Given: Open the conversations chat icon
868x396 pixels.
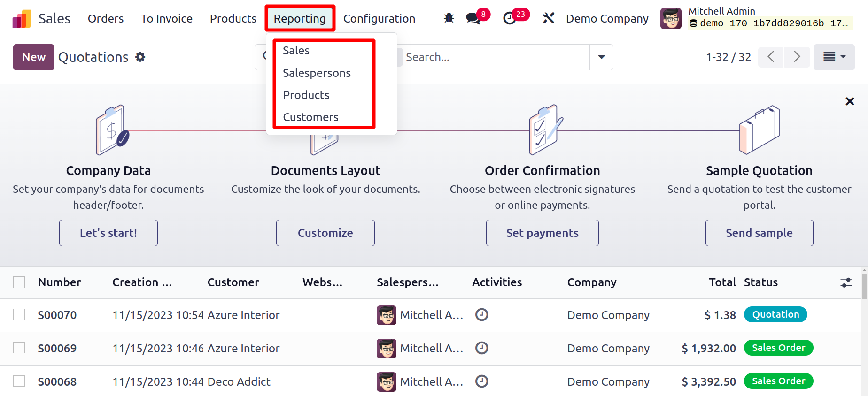Looking at the screenshot, I should (x=473, y=18).
